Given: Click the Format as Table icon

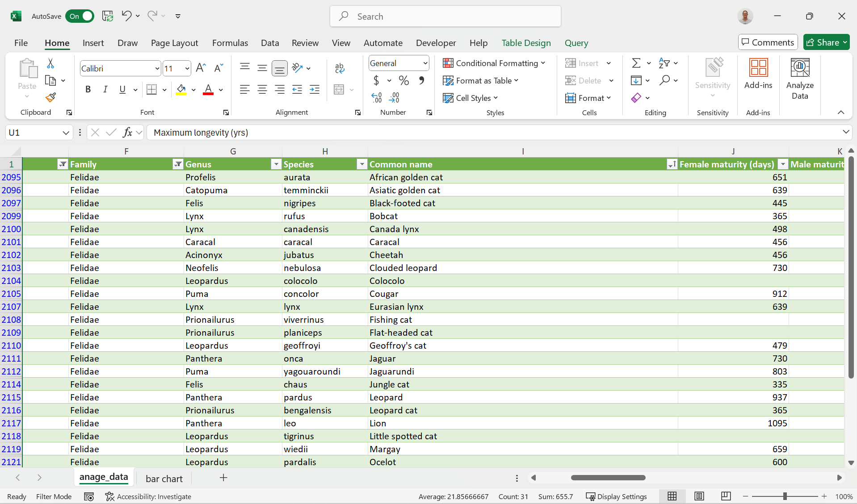Looking at the screenshot, I should pos(449,80).
